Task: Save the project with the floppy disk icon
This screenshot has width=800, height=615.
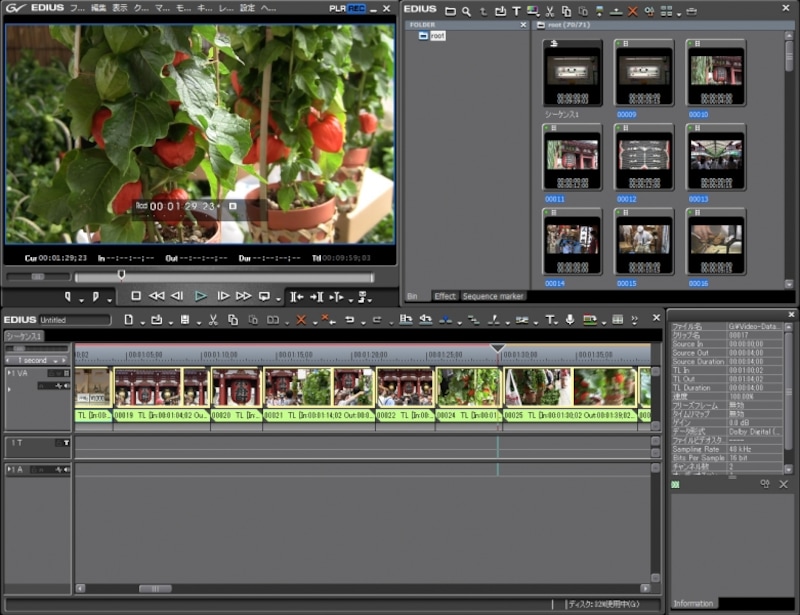Action: 185,320
